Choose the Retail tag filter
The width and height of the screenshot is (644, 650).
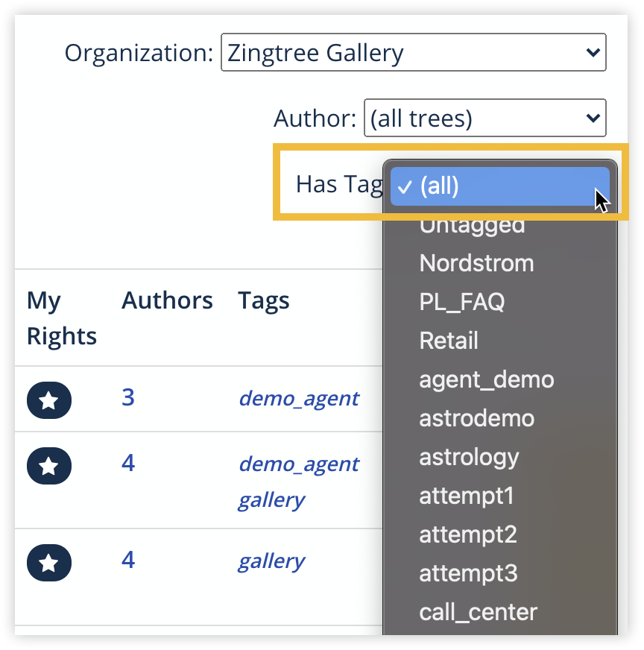[x=449, y=341]
